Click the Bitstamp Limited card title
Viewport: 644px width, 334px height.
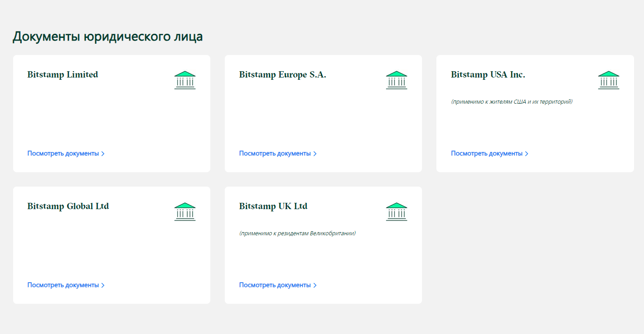(63, 75)
